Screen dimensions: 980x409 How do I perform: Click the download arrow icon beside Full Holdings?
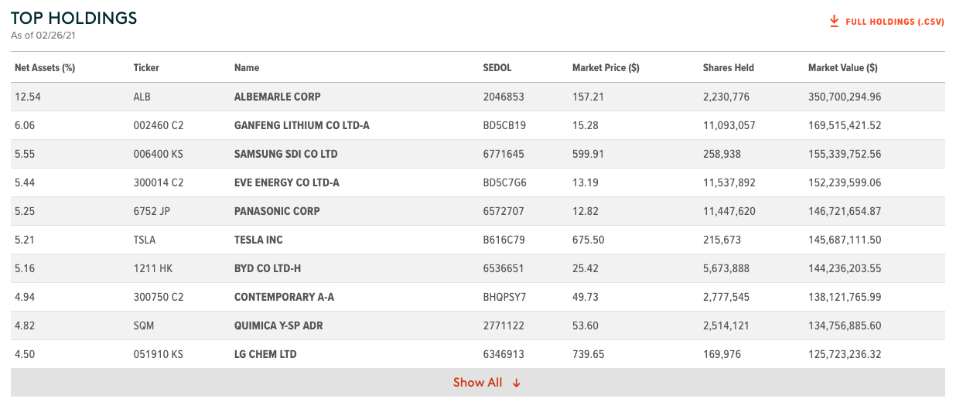pos(834,22)
